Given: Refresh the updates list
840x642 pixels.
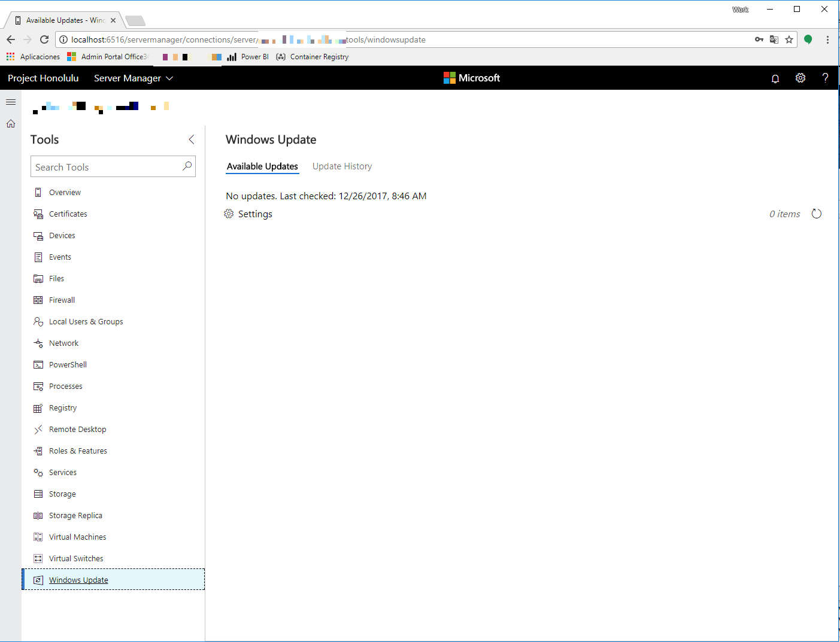Looking at the screenshot, I should [x=817, y=214].
